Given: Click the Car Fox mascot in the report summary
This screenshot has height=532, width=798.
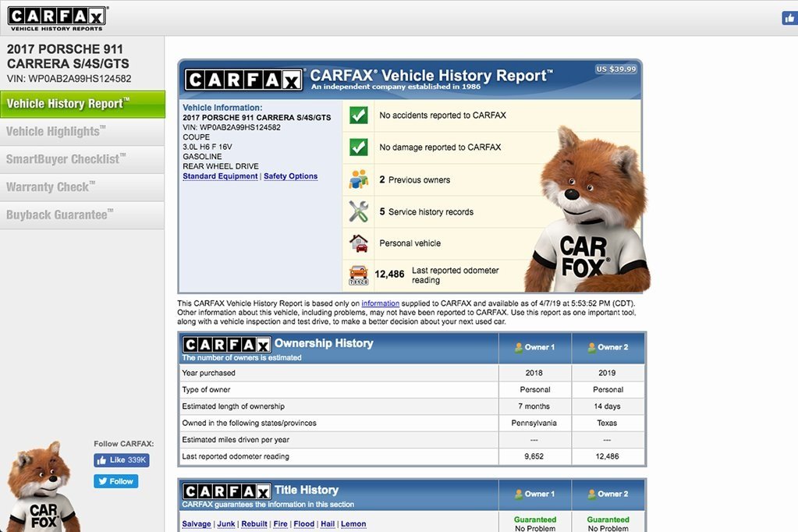Looking at the screenshot, I should click(x=588, y=210).
